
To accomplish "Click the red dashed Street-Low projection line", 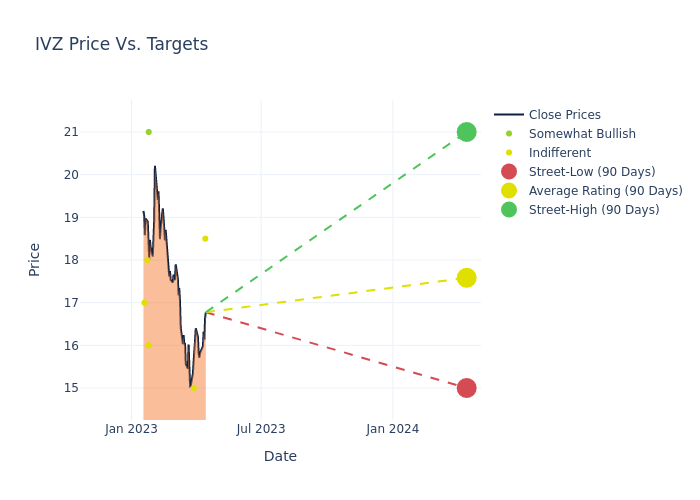I will (x=335, y=348).
